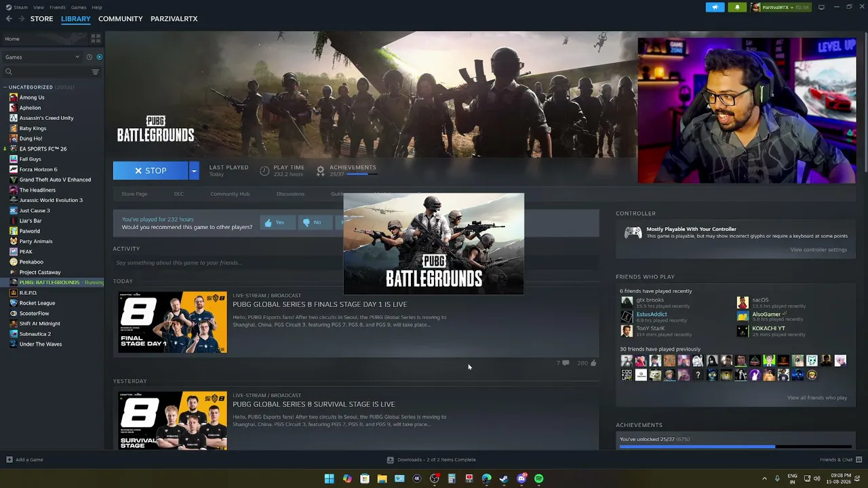Open the Add a Game plus icon
Viewport: 868px width, 488px height.
9,460
